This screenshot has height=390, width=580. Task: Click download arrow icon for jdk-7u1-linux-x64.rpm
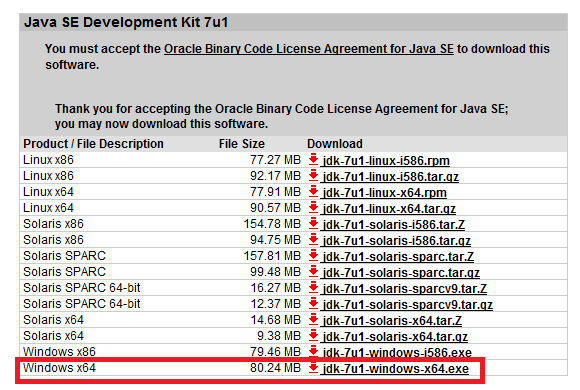[313, 192]
